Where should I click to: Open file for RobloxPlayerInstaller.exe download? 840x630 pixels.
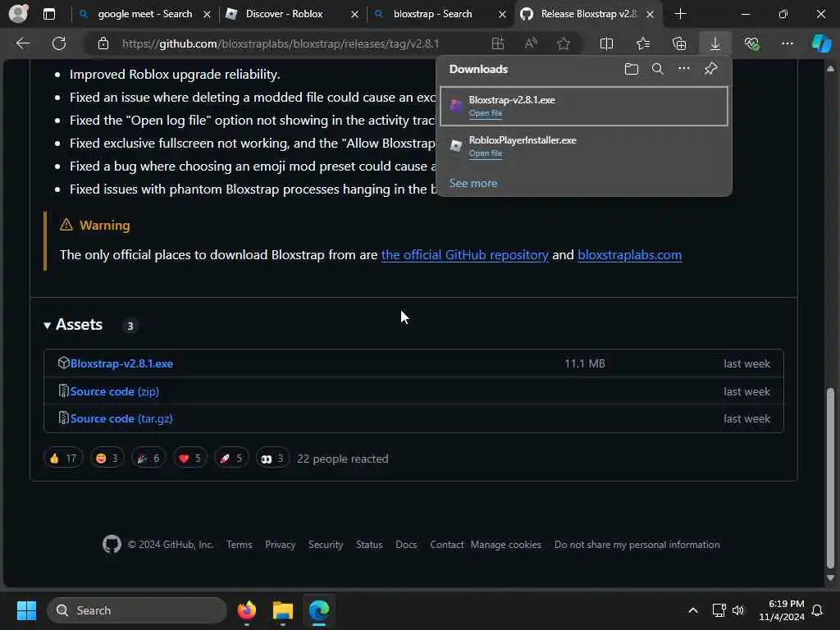(x=486, y=153)
